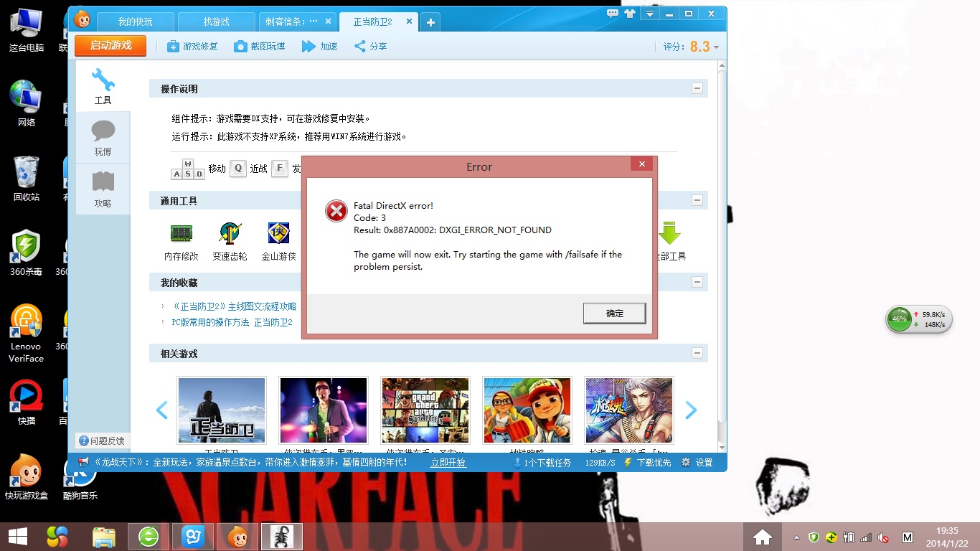980x551 pixels.
Task: Click the home icon in taskbar tray area
Action: point(762,537)
